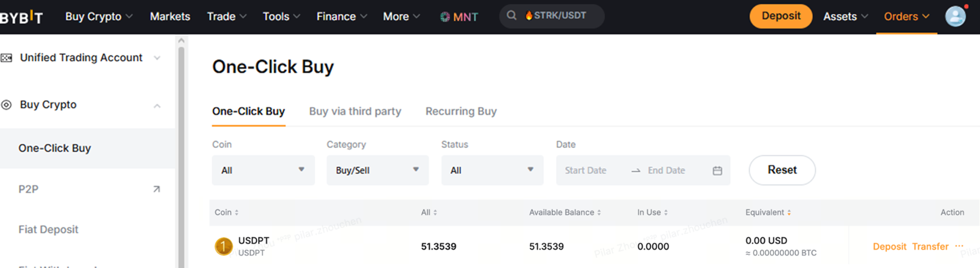Click the USDPT coin name
Image resolution: width=980 pixels, height=268 pixels.
point(254,241)
